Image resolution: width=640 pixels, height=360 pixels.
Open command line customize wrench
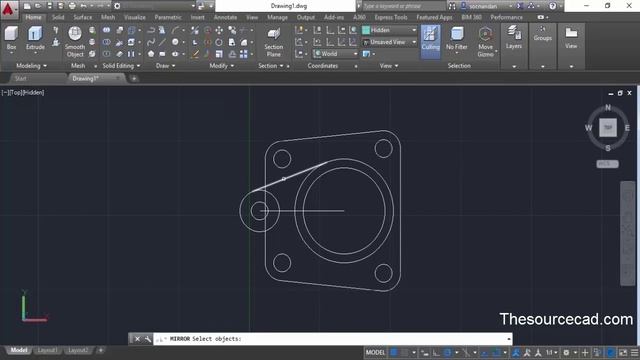tap(147, 339)
